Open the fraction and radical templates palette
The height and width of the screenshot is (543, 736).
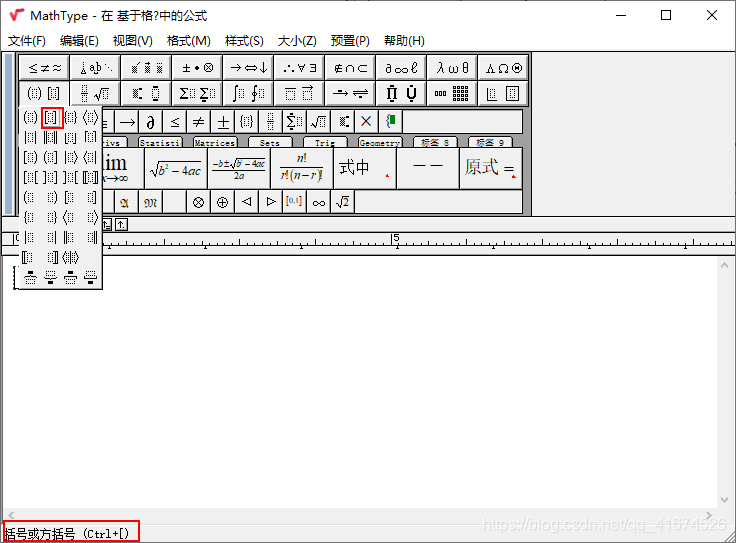click(96, 93)
